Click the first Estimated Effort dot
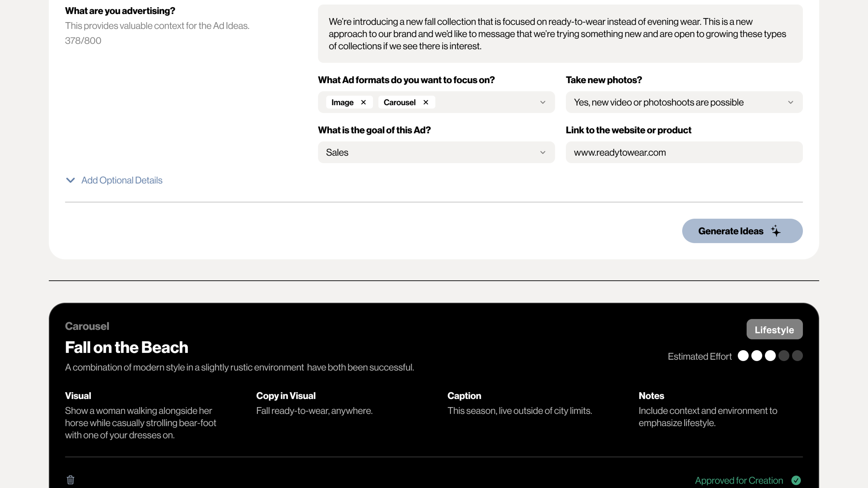 (743, 356)
